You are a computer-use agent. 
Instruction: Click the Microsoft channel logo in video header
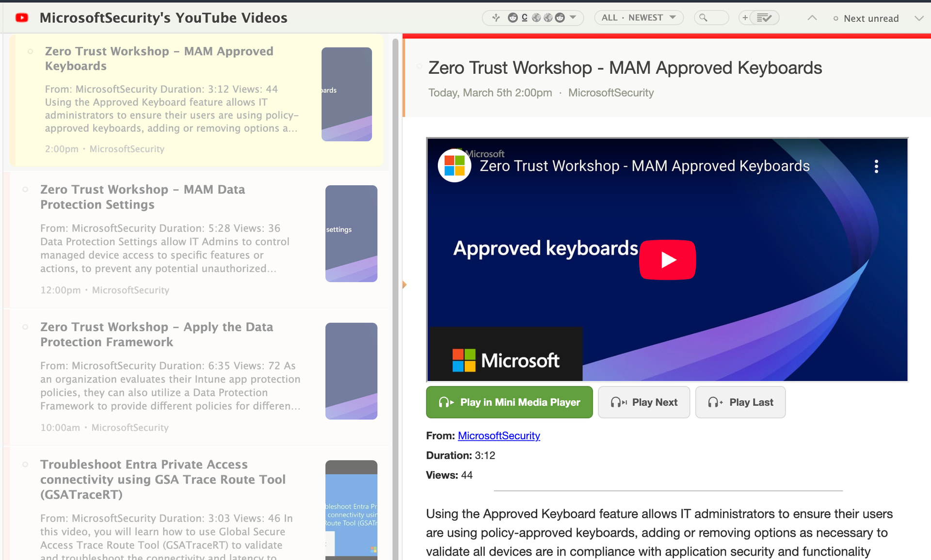pyautogui.click(x=454, y=165)
